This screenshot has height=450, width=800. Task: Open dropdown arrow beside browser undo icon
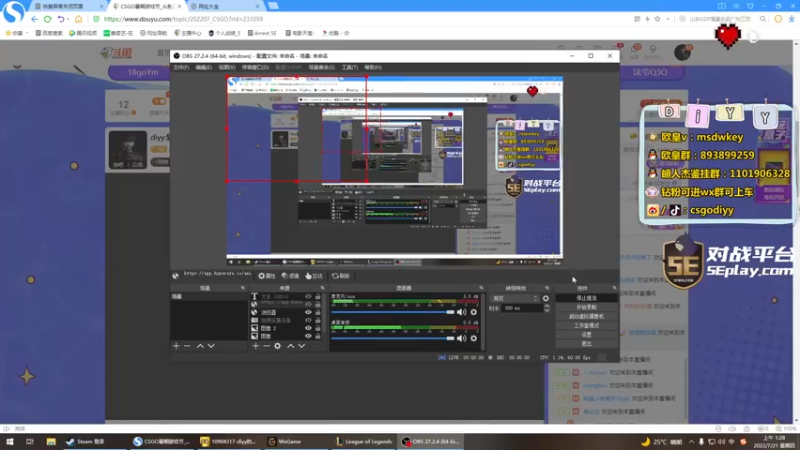(68, 19)
